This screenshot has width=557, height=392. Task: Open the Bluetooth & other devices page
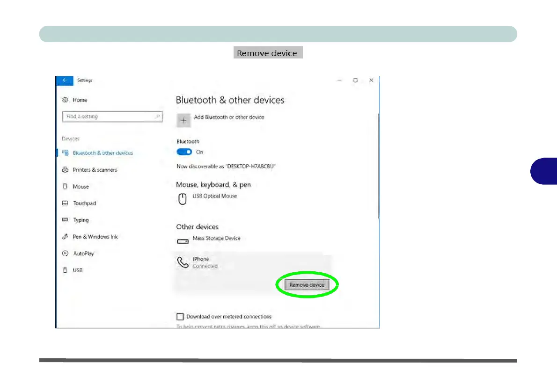point(103,153)
